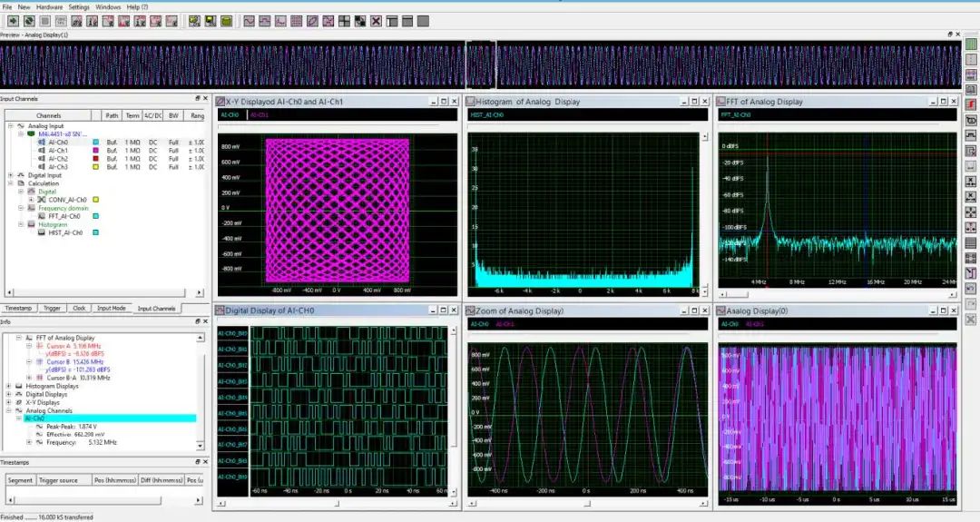This screenshot has width=980, height=522.
Task: Open the Hardware menu
Action: (x=49, y=6)
